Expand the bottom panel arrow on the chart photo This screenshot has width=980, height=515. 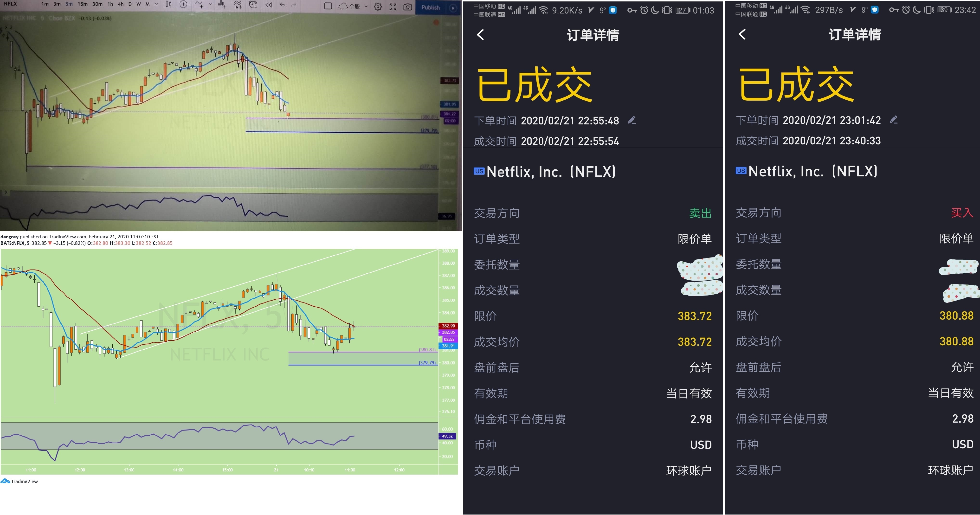(5, 193)
